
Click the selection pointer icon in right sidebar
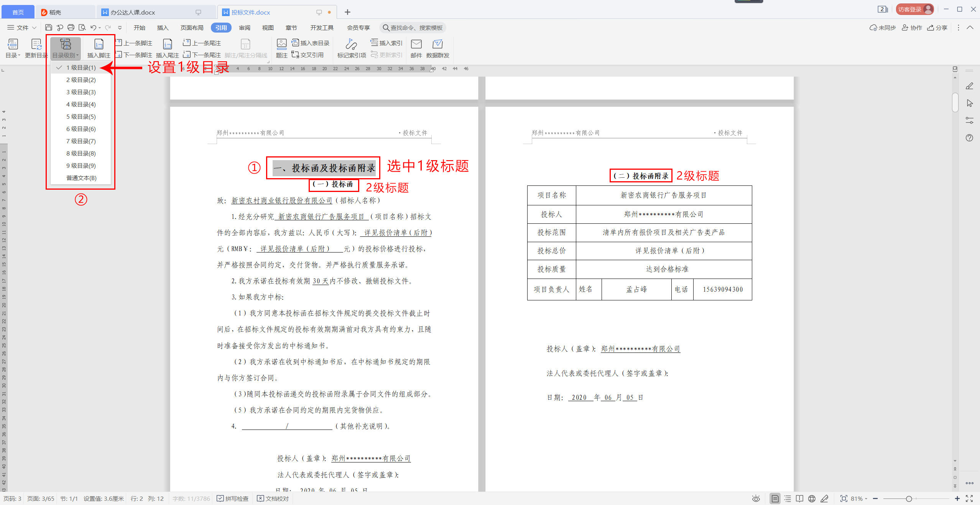pyautogui.click(x=969, y=103)
